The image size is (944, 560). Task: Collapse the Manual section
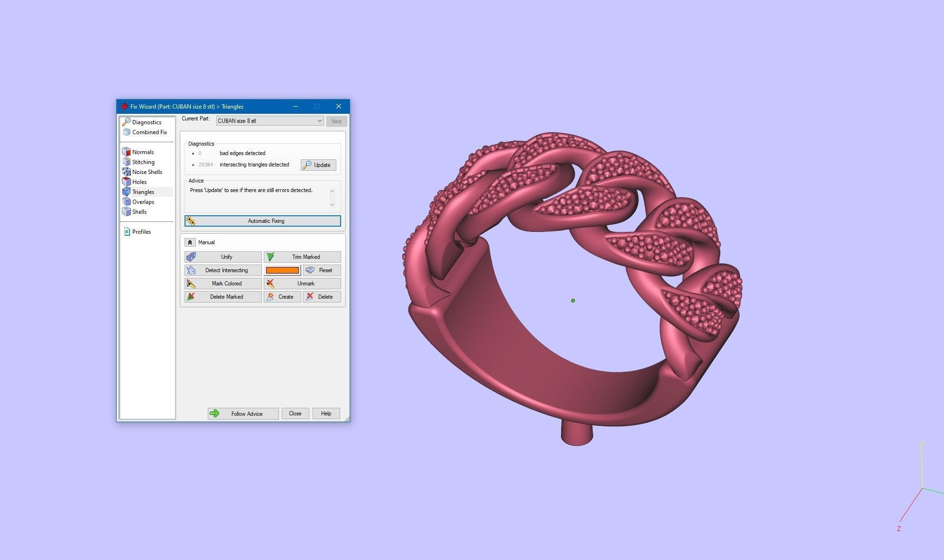(190, 242)
